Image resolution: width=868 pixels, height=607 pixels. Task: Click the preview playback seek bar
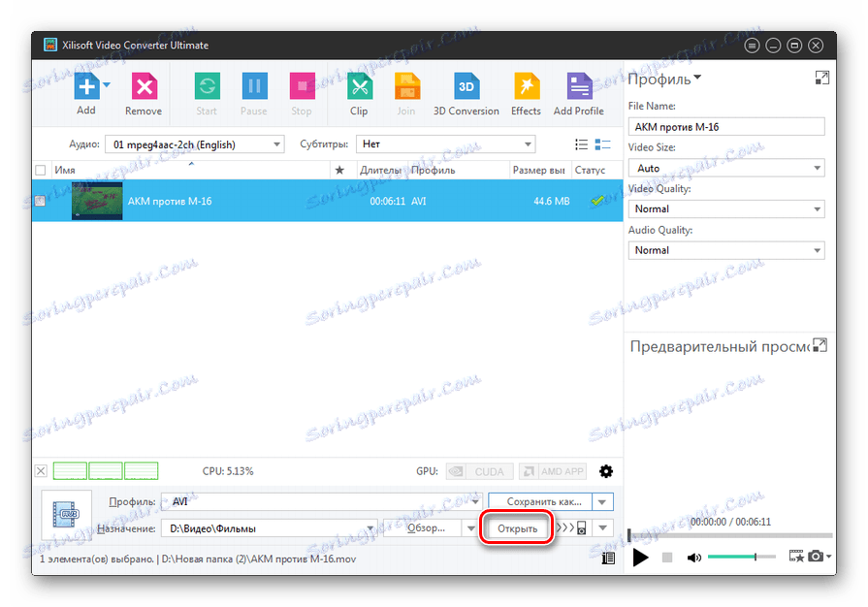click(729, 535)
